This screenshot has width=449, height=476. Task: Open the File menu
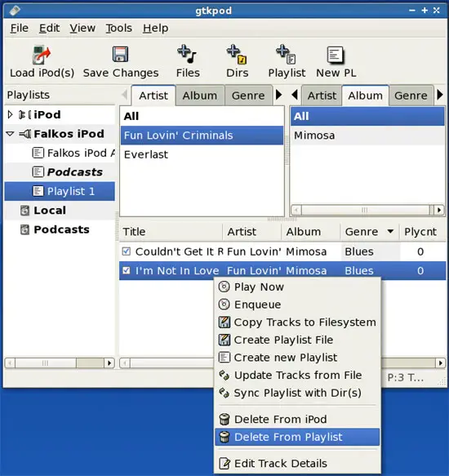click(x=19, y=29)
